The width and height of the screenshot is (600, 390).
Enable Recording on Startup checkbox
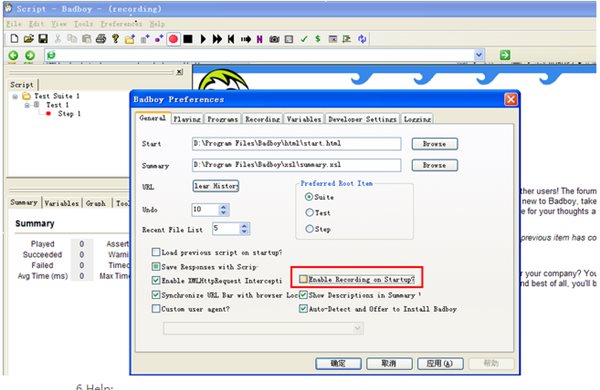click(x=303, y=279)
